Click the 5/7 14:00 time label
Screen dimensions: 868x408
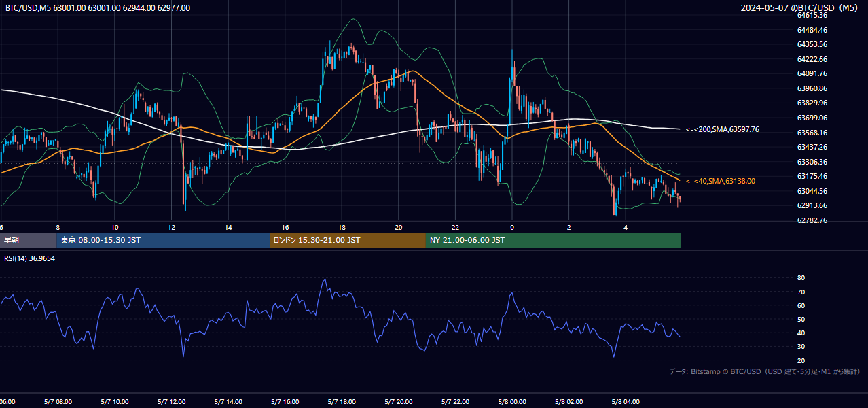[228, 402]
